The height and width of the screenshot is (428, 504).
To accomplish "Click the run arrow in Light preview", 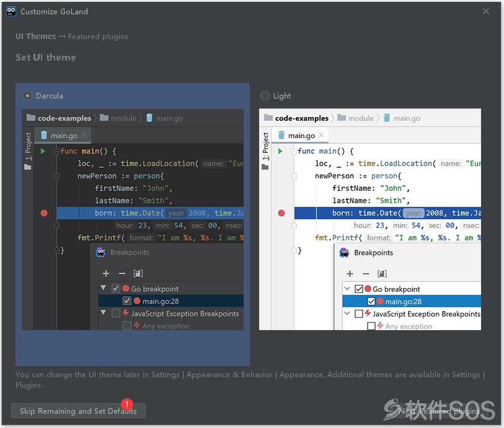I will point(280,151).
